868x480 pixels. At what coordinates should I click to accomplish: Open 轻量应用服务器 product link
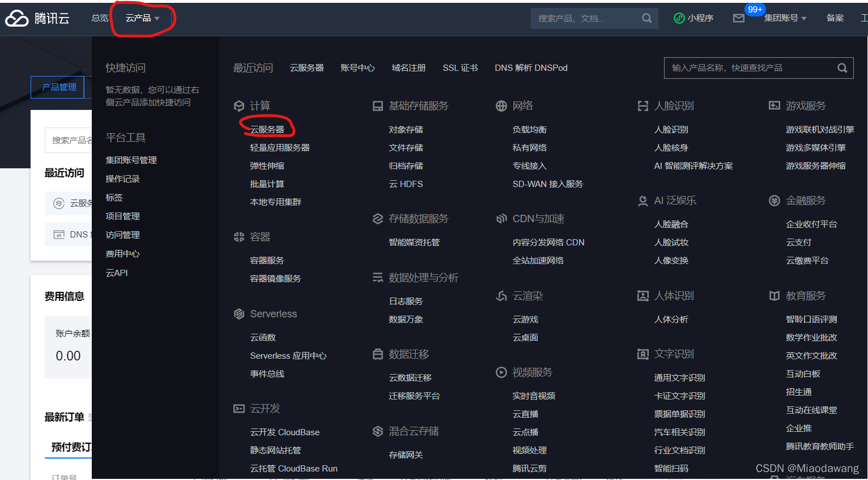pos(280,148)
